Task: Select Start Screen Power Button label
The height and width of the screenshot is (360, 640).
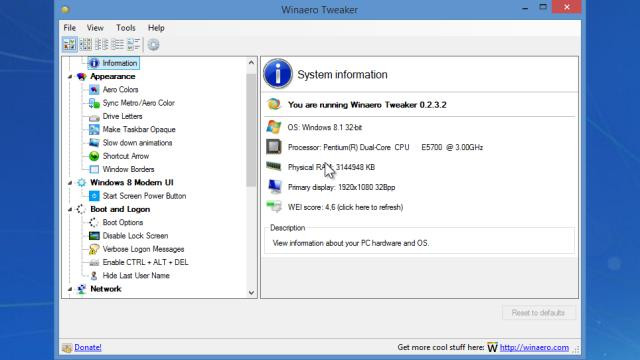Action: click(144, 196)
